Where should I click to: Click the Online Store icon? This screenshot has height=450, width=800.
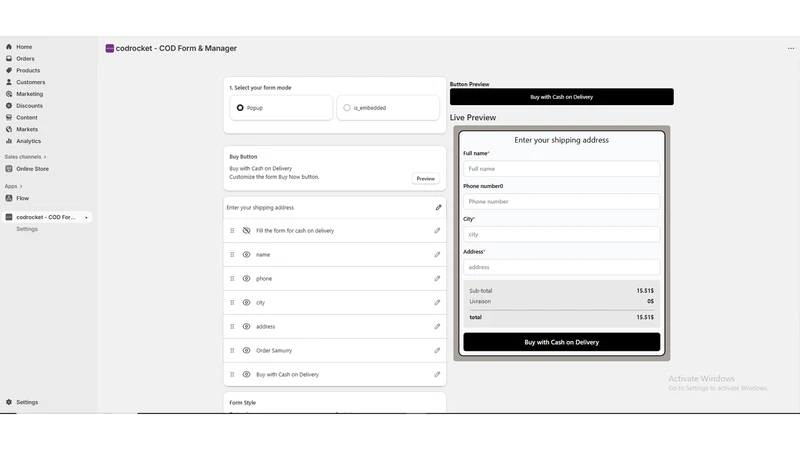coord(9,169)
